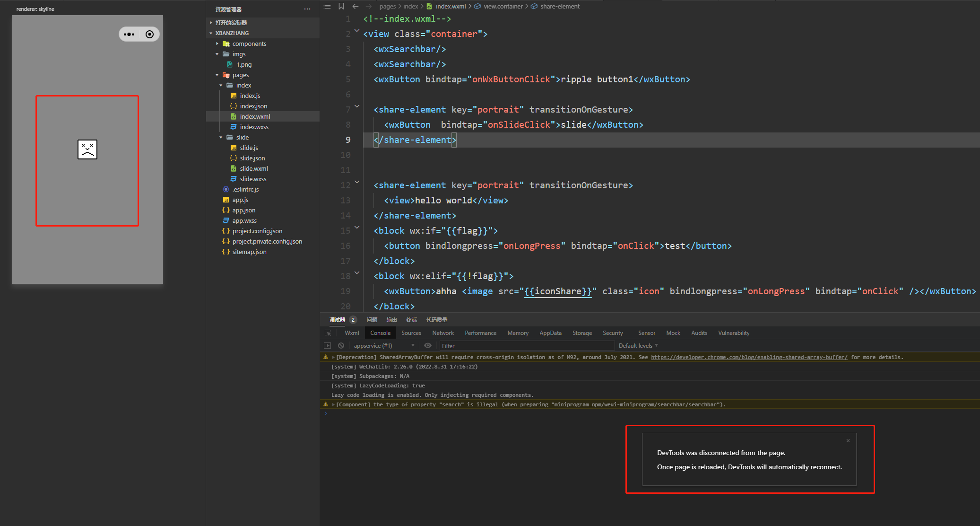Close the DevTools disconnected notification
This screenshot has height=526, width=980.
(848, 440)
